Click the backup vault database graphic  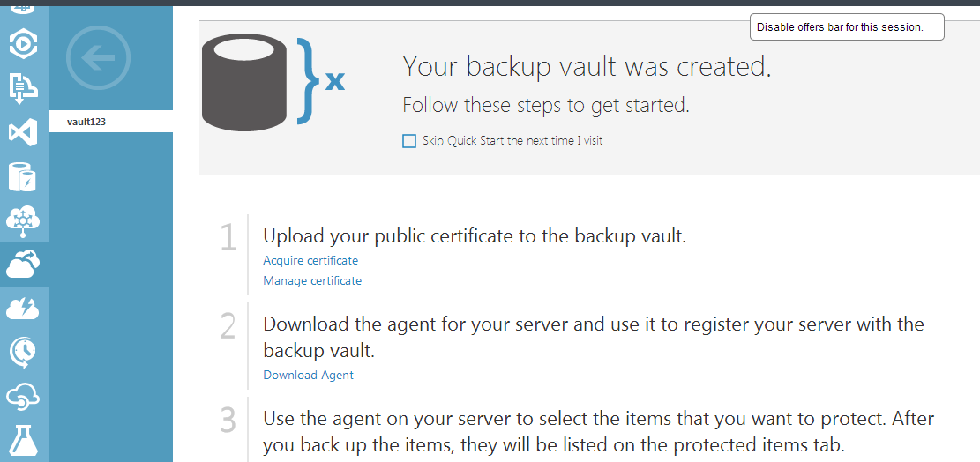244,82
